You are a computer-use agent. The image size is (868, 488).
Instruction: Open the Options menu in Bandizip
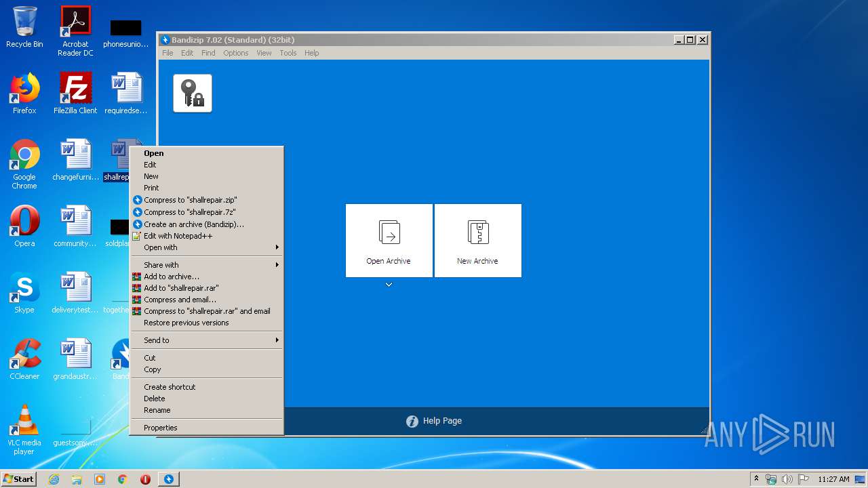coord(236,53)
